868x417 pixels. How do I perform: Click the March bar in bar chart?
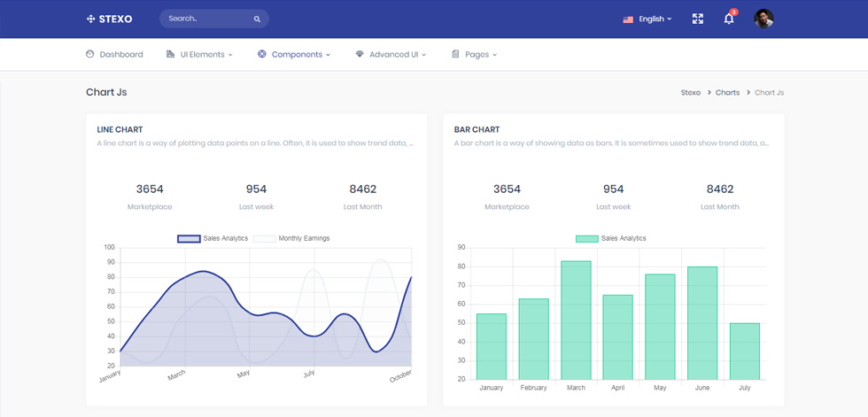coord(576,320)
